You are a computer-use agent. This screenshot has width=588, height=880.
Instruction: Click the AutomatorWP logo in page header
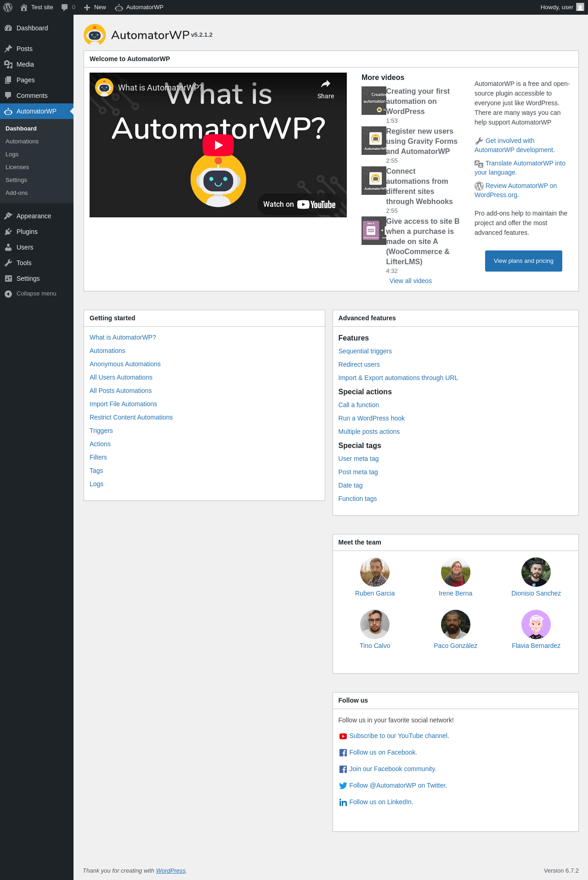(x=95, y=34)
